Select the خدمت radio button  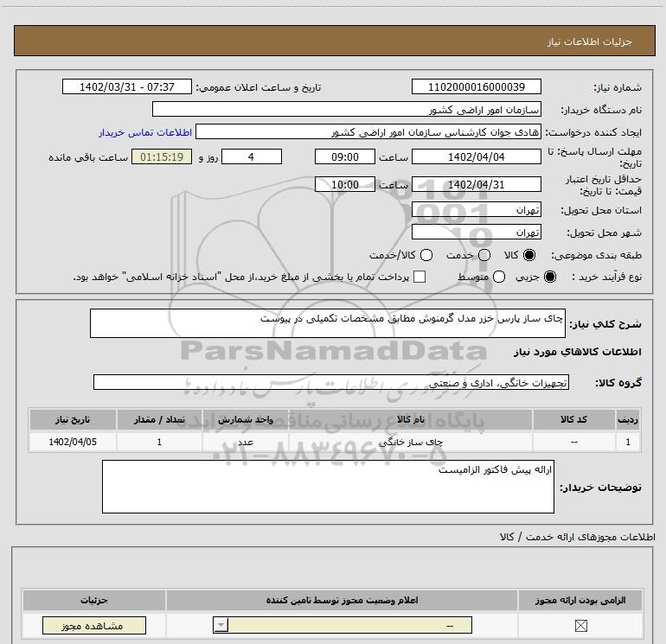coord(484,255)
